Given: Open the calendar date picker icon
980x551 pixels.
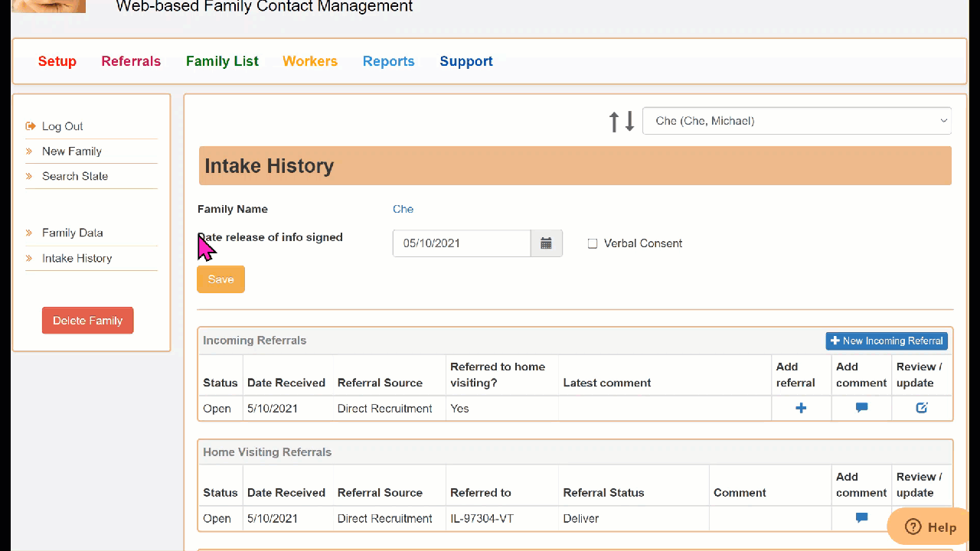Looking at the screenshot, I should point(547,243).
